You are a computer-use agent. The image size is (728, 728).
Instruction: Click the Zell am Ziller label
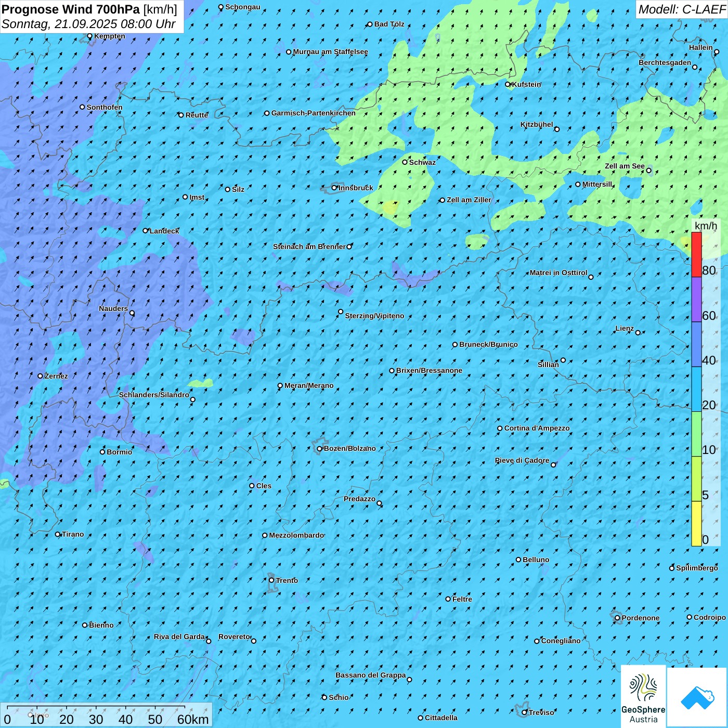pyautogui.click(x=469, y=200)
